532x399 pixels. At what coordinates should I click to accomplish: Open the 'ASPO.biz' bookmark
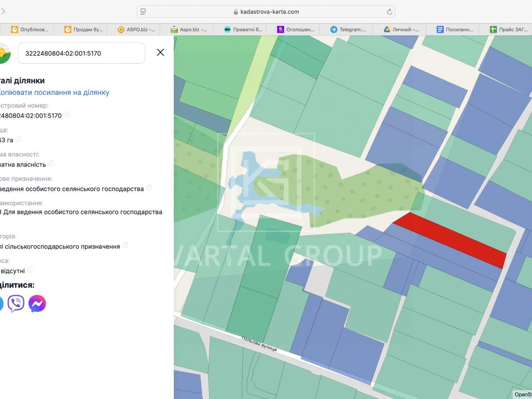(136, 30)
